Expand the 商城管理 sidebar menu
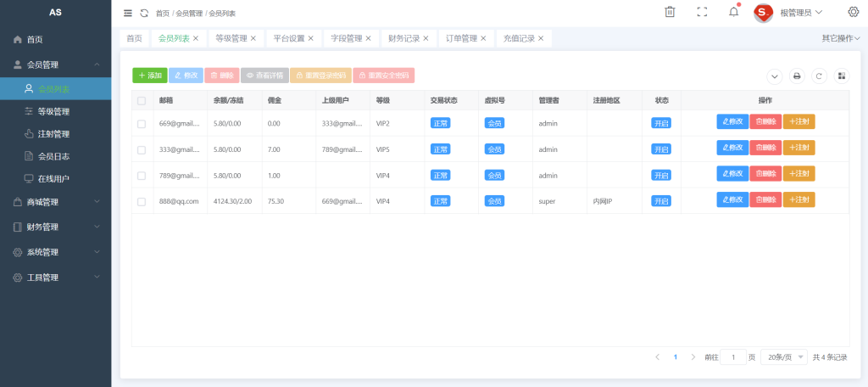 pos(56,202)
